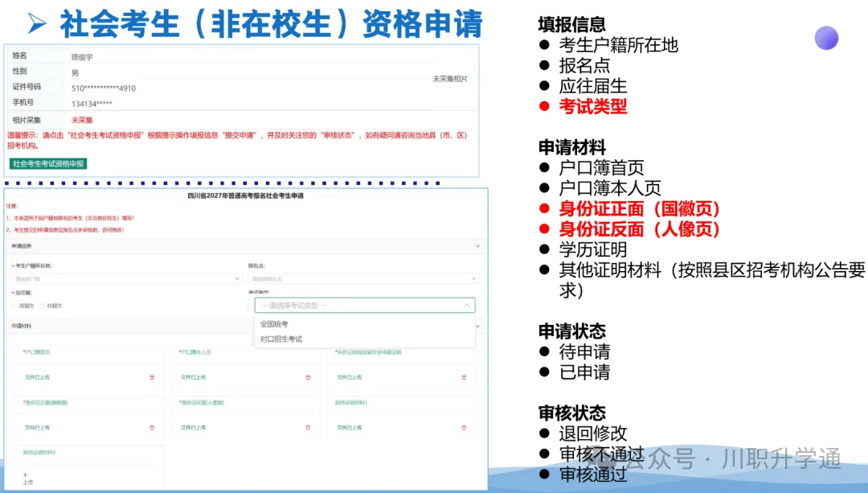The image size is (868, 493).
Task: Delete the uploaded 户口簿首页 file
Action: (x=152, y=377)
